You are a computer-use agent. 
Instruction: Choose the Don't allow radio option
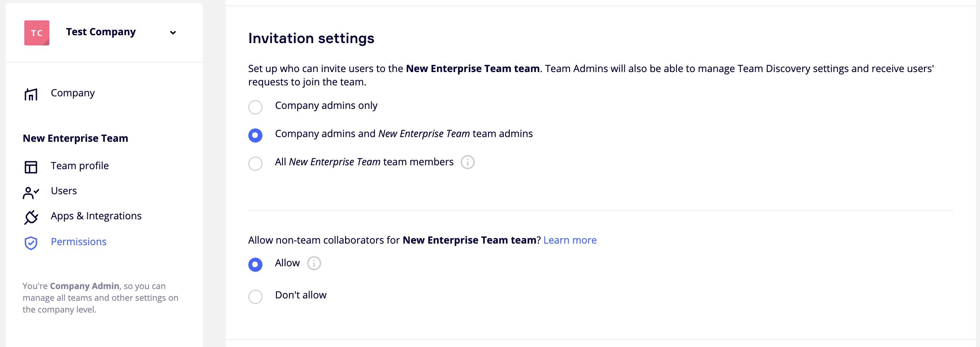point(255,297)
